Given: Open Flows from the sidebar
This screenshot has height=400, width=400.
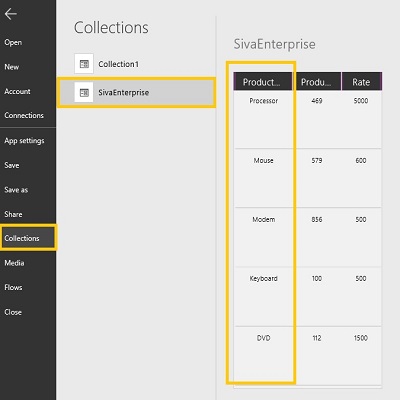Looking at the screenshot, I should tap(13, 287).
